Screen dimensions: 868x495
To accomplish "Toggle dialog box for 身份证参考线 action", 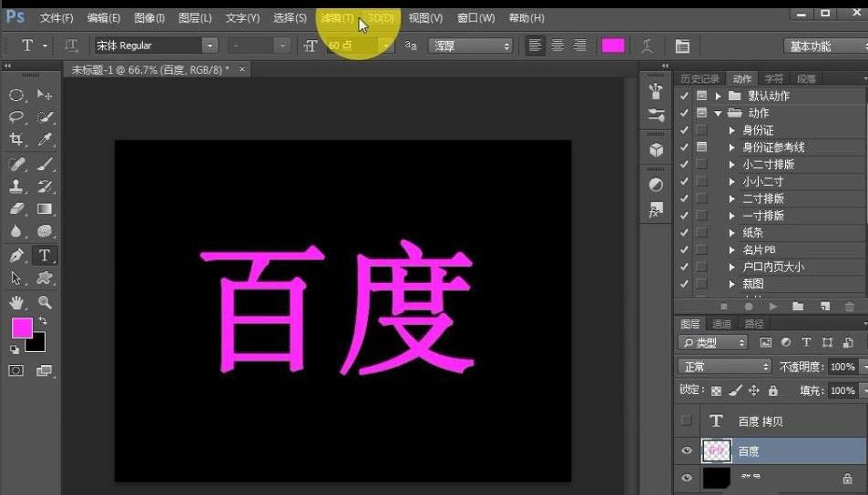I will pos(701,147).
